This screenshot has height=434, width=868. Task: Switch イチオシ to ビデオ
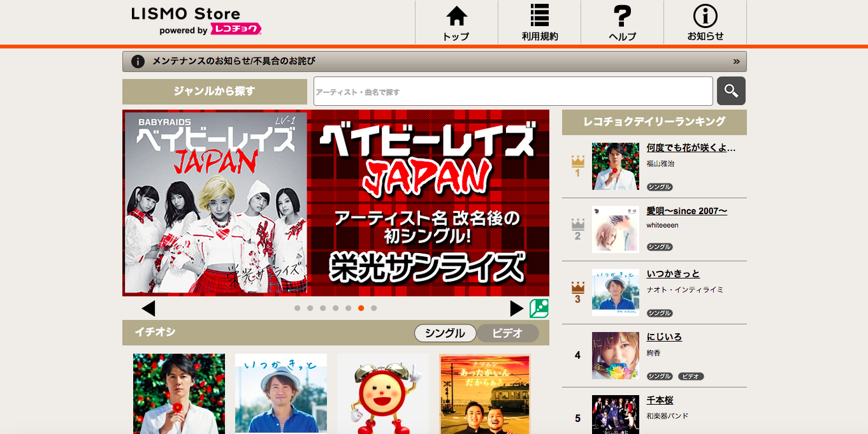tap(508, 333)
